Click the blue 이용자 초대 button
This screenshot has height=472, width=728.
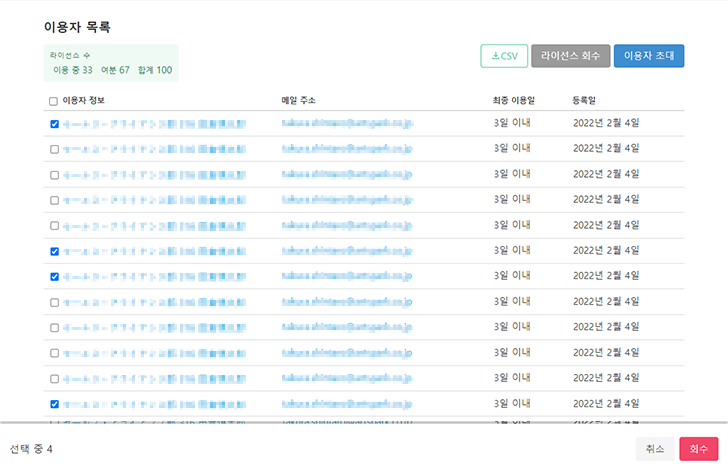click(x=649, y=56)
